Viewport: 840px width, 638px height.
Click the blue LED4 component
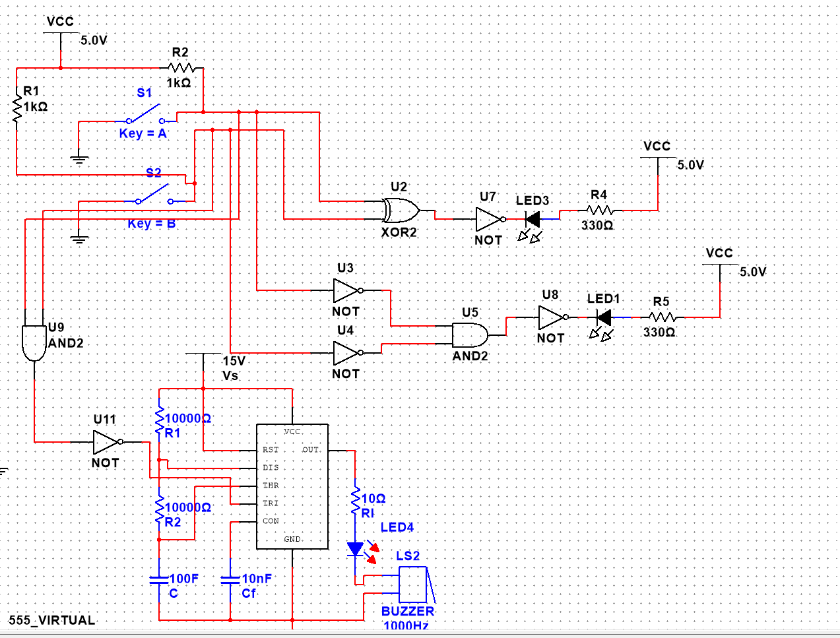pos(356,549)
